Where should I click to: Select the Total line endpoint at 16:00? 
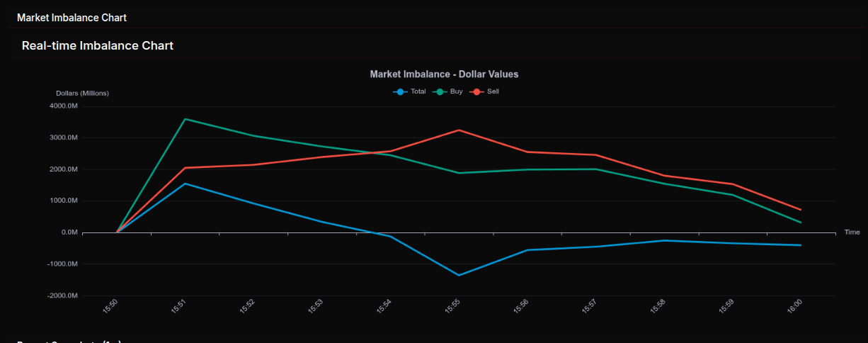pos(800,245)
